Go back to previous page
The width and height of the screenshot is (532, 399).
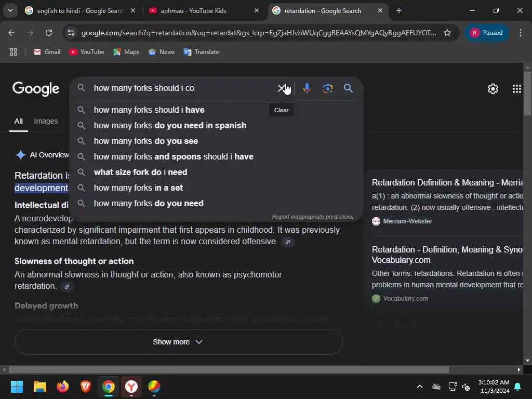tap(11, 33)
